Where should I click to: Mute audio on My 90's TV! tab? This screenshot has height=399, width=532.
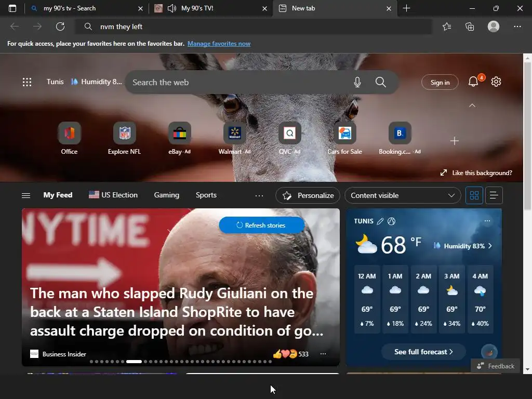[171, 8]
